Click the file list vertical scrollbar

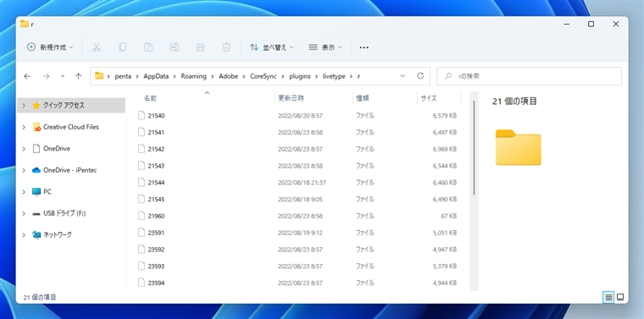click(x=474, y=147)
